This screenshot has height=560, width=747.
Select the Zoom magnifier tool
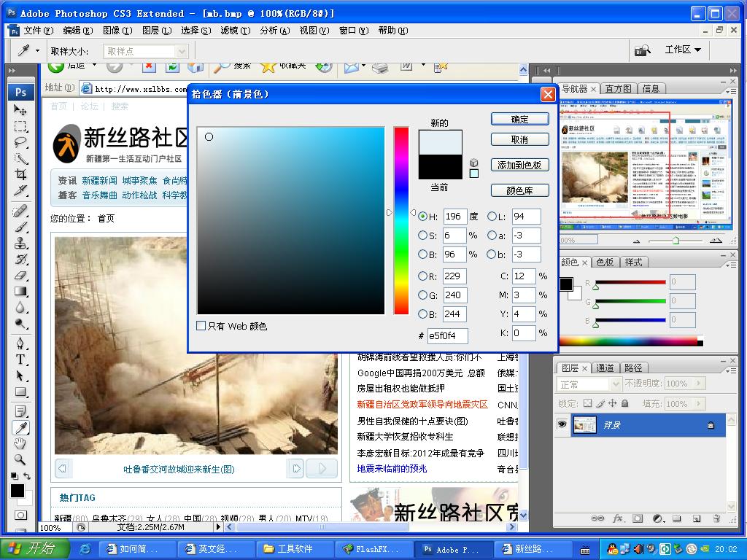pos(20,459)
